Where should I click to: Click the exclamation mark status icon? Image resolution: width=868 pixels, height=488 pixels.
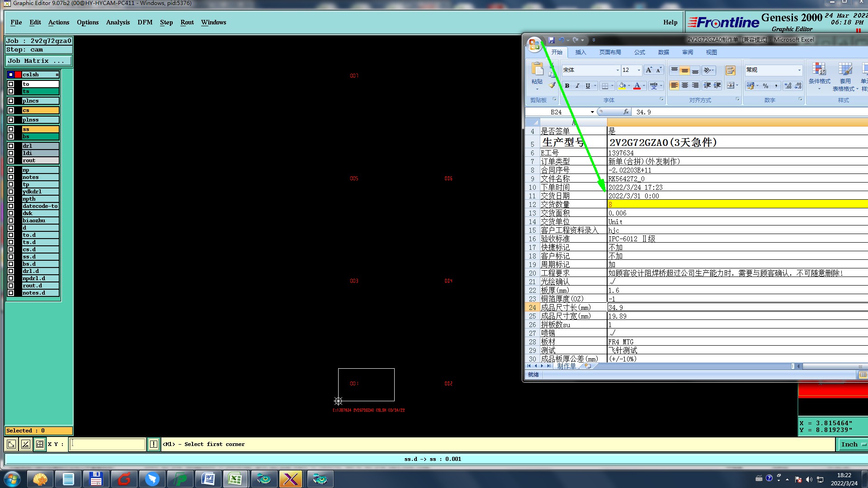pyautogui.click(x=154, y=444)
